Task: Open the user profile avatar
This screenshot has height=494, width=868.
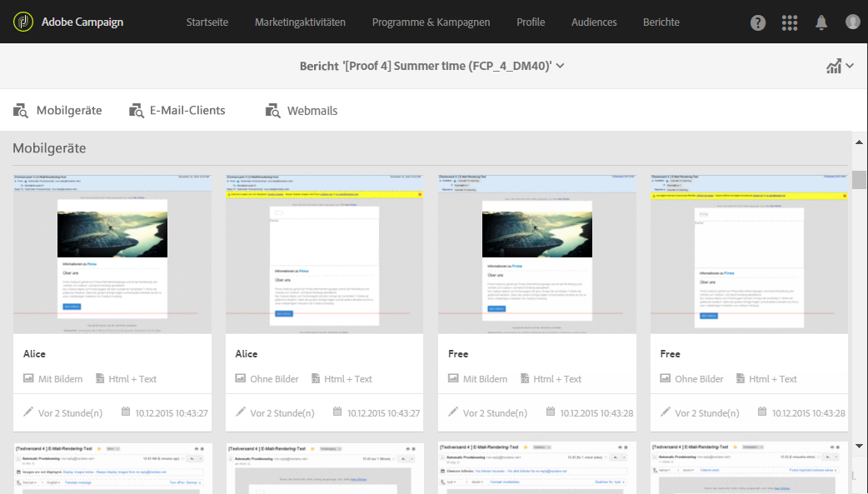Action: pyautogui.click(x=852, y=22)
